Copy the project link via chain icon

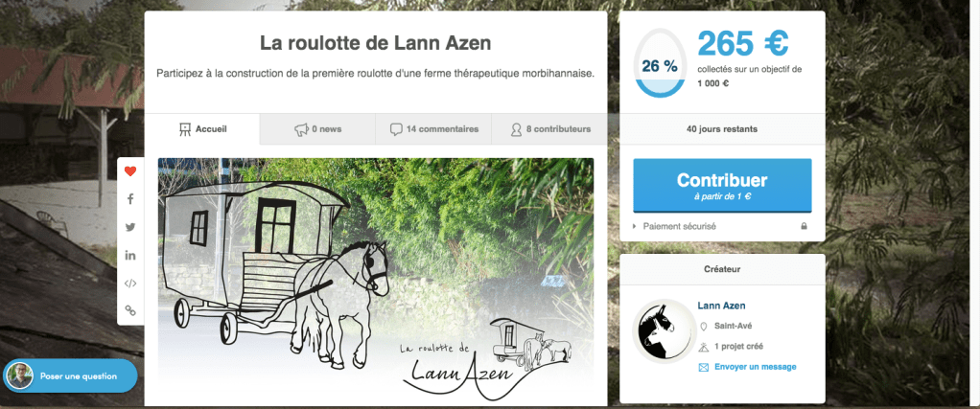[130, 310]
